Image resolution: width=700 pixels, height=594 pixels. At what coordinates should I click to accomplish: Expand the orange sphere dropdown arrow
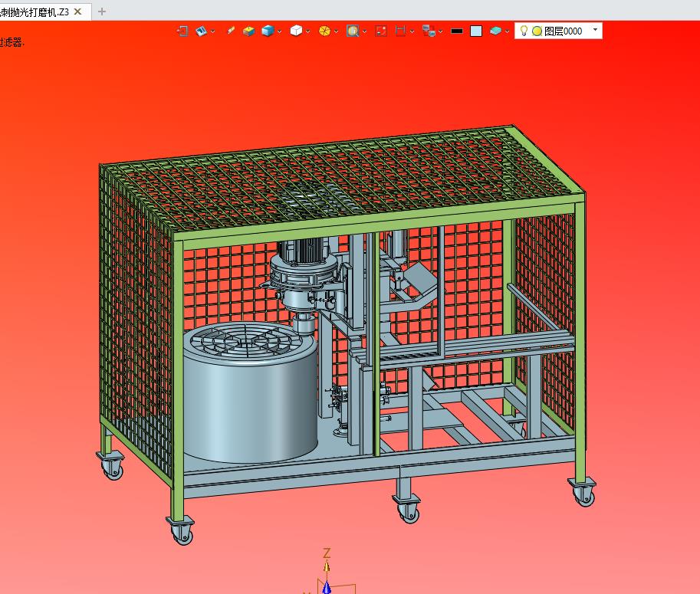(336, 31)
